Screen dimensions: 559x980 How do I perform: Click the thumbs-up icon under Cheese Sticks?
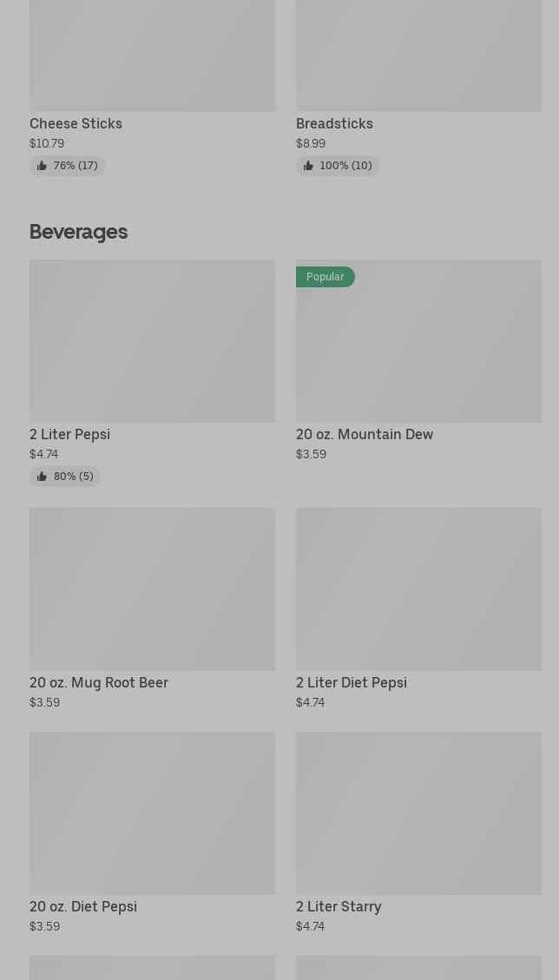click(42, 166)
